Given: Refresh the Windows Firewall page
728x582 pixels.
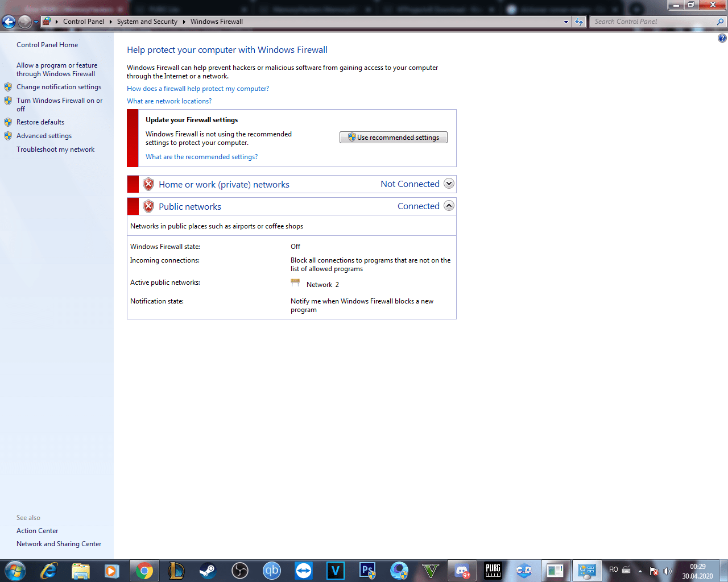Looking at the screenshot, I should tap(579, 22).
